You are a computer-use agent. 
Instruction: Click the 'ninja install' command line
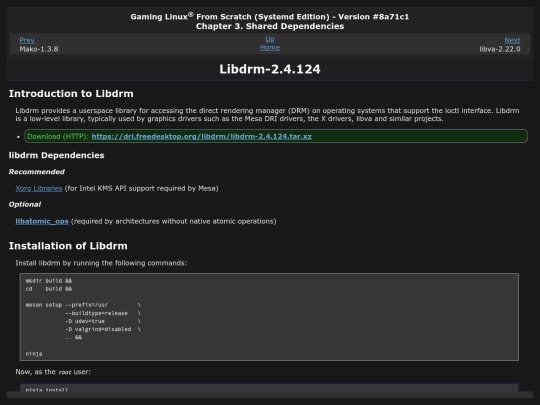(47, 390)
